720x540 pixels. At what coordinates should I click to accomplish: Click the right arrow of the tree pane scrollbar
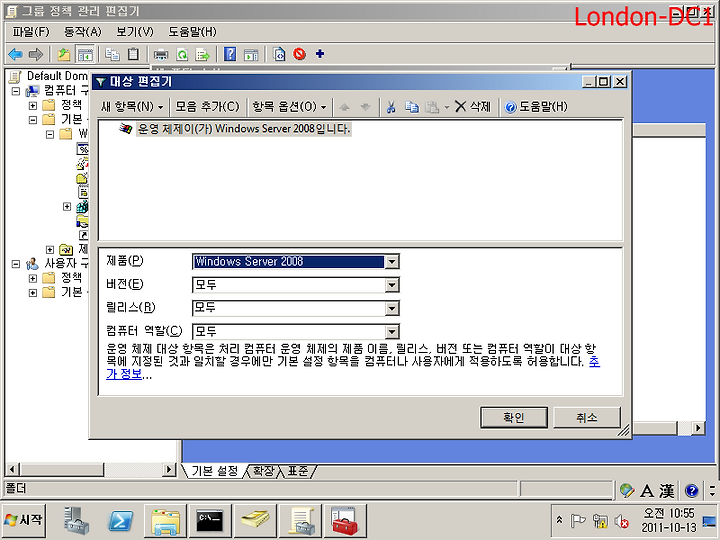pyautogui.click(x=169, y=469)
